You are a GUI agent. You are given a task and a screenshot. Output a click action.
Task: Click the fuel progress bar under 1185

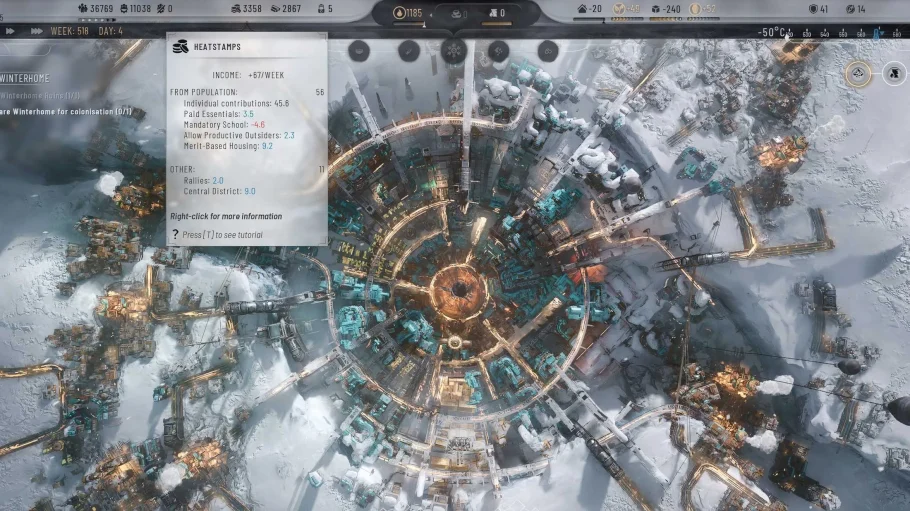click(x=409, y=24)
